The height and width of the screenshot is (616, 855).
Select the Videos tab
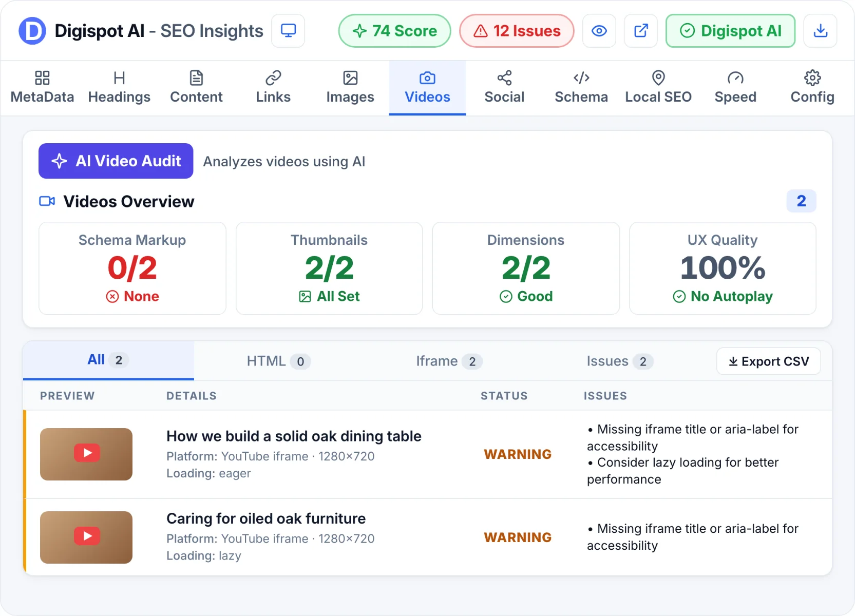(x=427, y=88)
